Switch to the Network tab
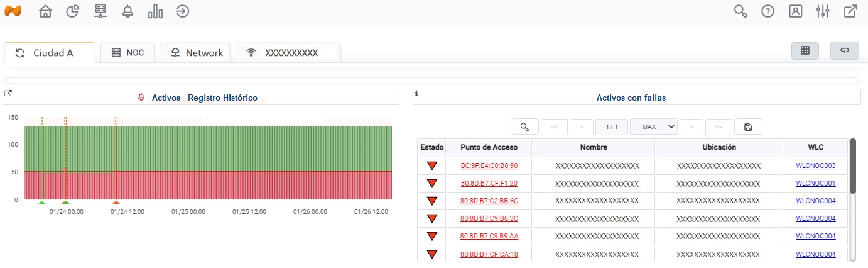This screenshot has width=868, height=268. coord(195,53)
